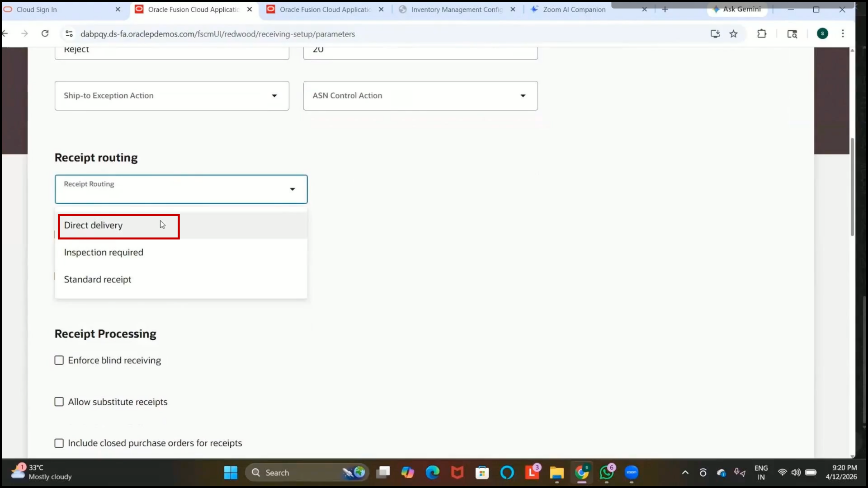Open ASN Control Action dropdown
The width and height of the screenshot is (868, 488).
click(x=420, y=96)
